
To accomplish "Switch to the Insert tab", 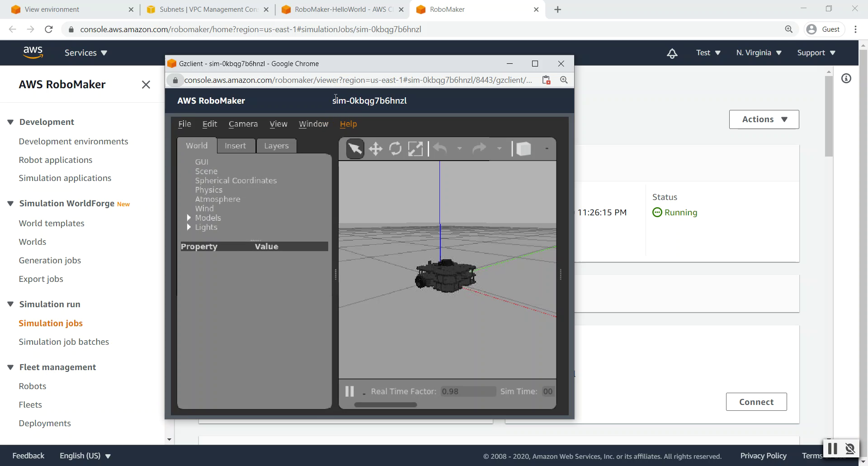I will pyautogui.click(x=236, y=146).
